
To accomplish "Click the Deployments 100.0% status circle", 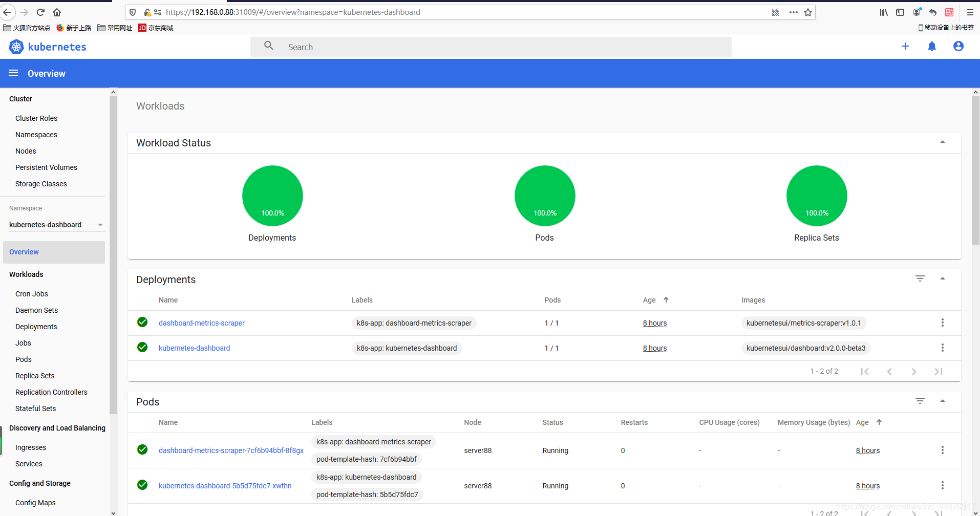I will pos(272,196).
